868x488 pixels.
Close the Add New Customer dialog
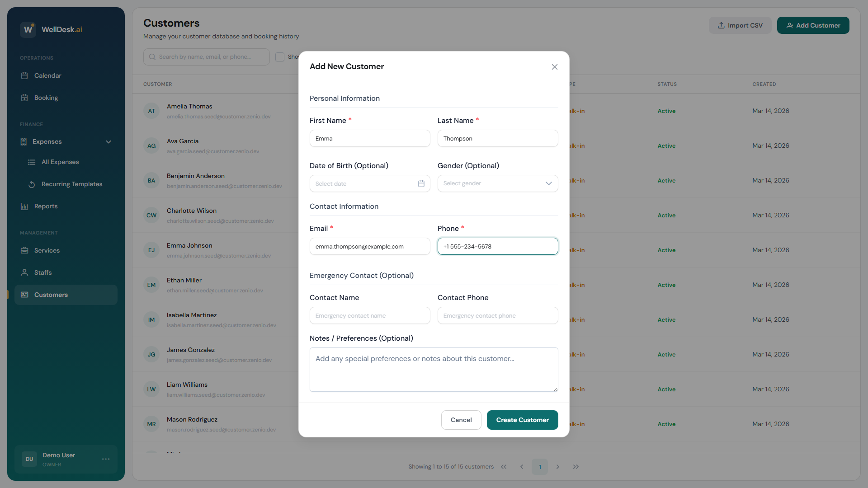[x=555, y=67]
